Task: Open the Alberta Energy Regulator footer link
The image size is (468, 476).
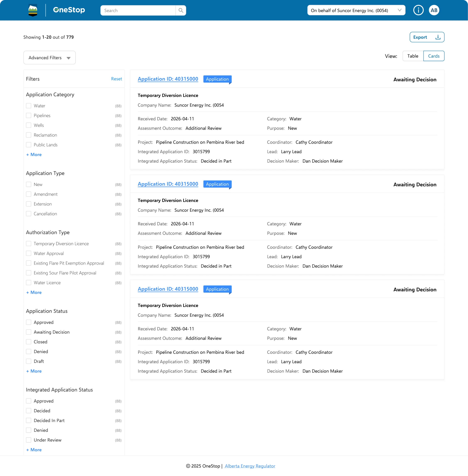Action: click(x=250, y=466)
